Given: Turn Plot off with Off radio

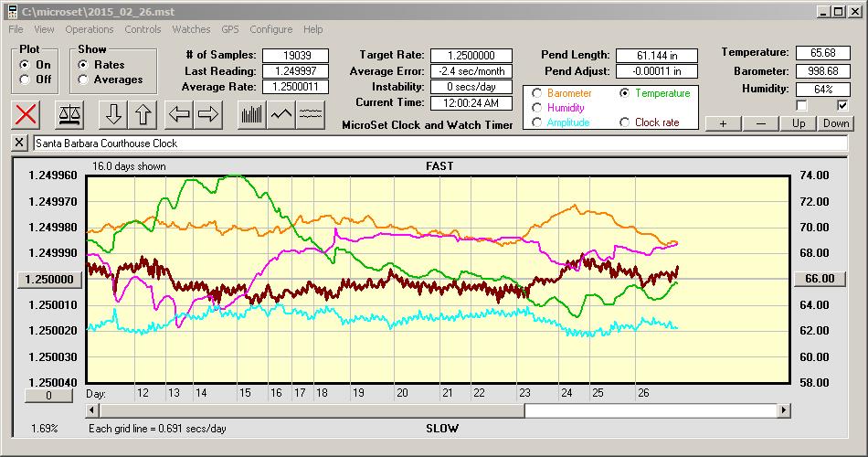Looking at the screenshot, I should coord(25,80).
